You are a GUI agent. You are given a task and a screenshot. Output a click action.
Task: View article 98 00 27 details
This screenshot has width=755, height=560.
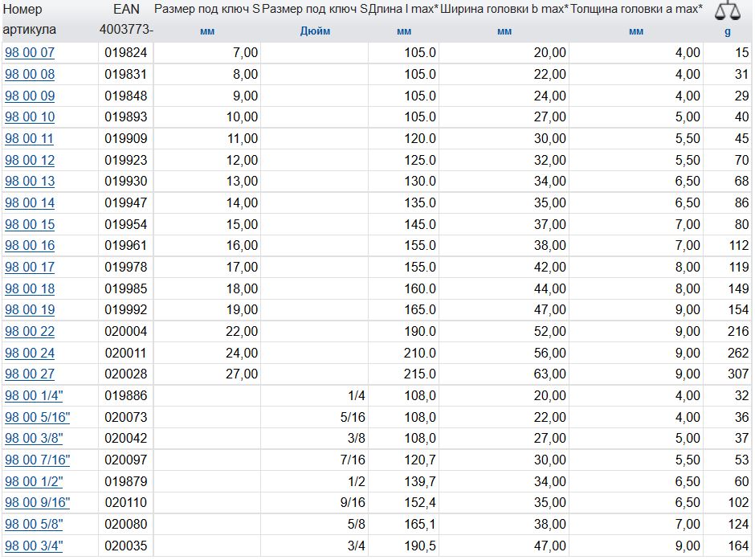coord(30,374)
